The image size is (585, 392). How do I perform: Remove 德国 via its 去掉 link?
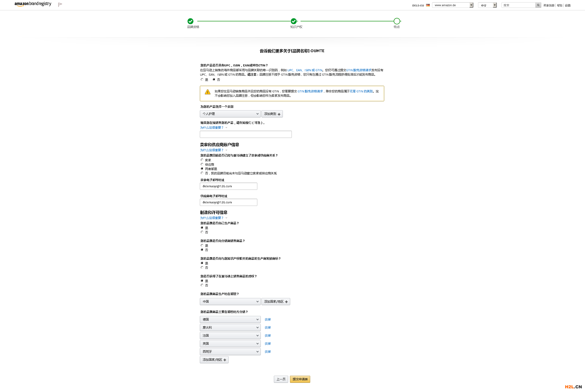point(268,319)
